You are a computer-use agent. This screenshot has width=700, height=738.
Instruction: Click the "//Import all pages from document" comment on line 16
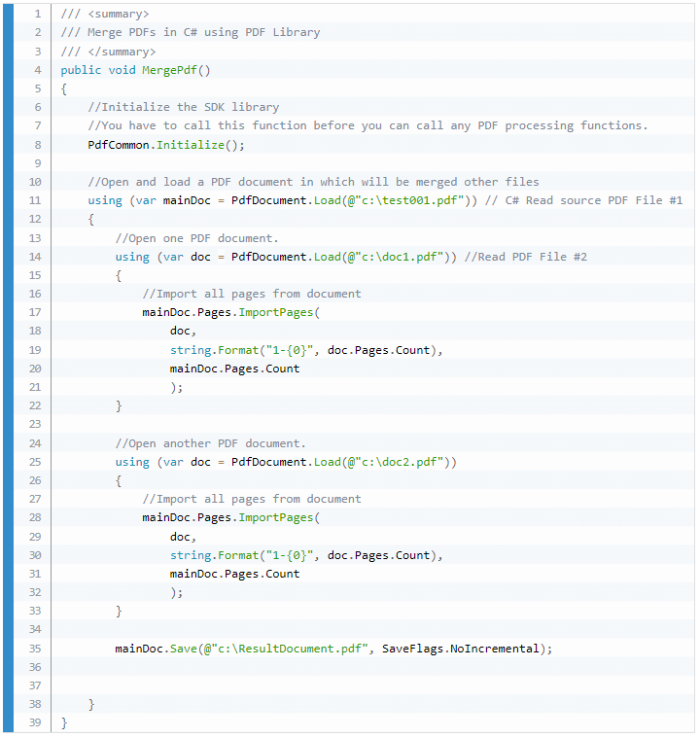pyautogui.click(x=252, y=295)
